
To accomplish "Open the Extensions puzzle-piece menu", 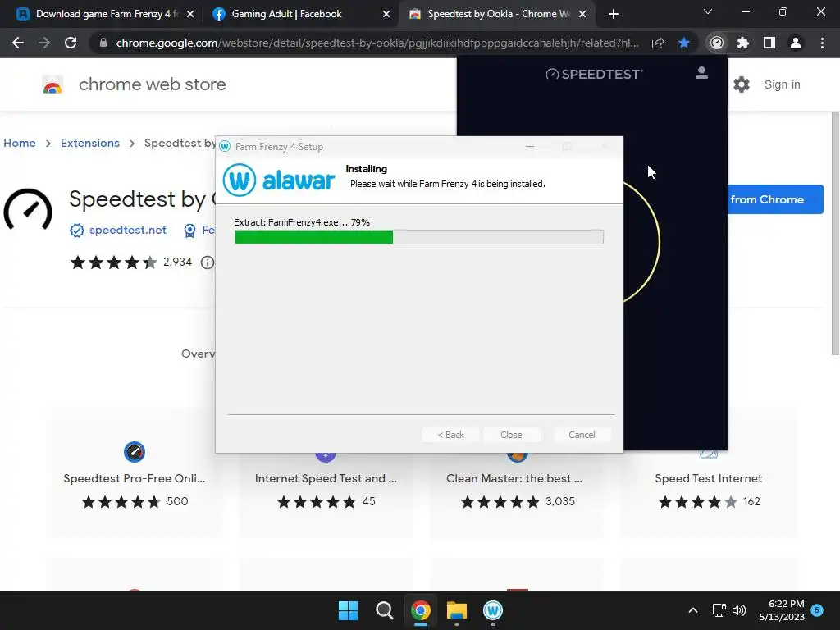I will (743, 43).
